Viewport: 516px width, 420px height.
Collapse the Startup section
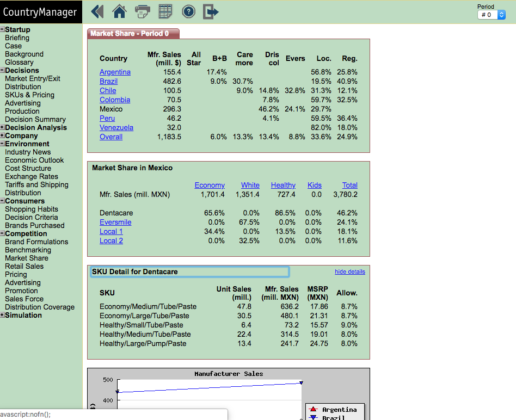(x=2, y=29)
